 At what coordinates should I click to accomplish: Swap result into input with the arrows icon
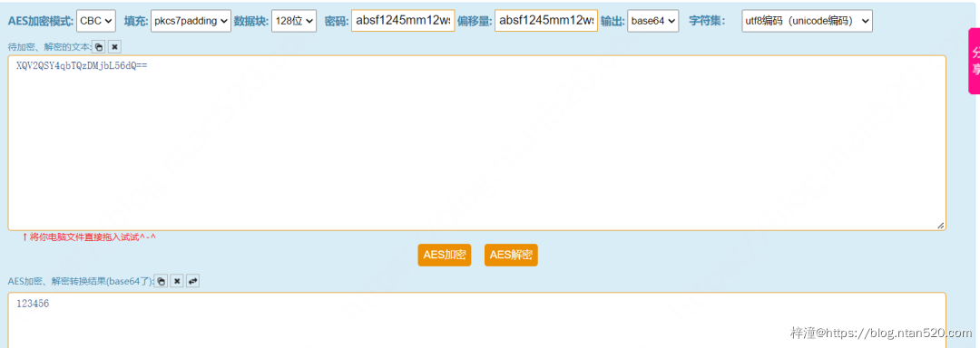193,281
